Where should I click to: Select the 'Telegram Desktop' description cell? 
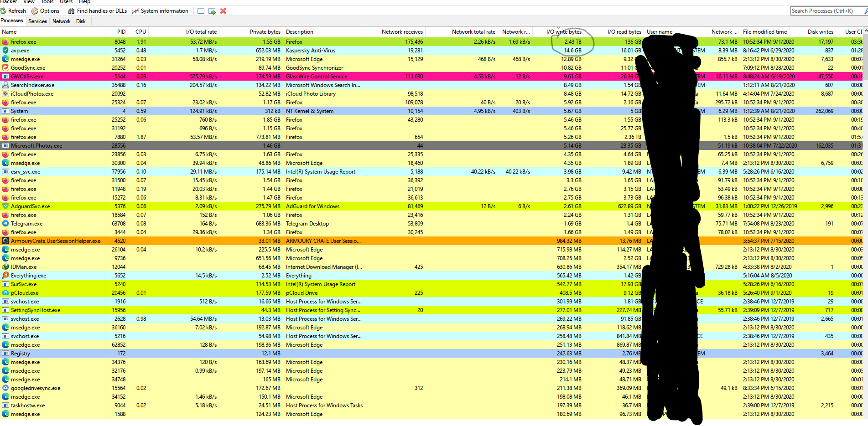[307, 224]
